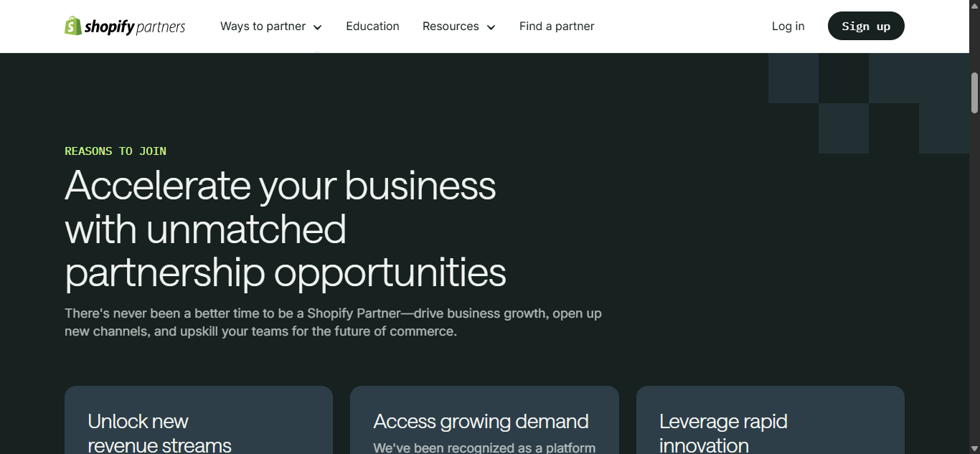Open the Education nav item
This screenshot has width=980, height=454.
point(372,27)
